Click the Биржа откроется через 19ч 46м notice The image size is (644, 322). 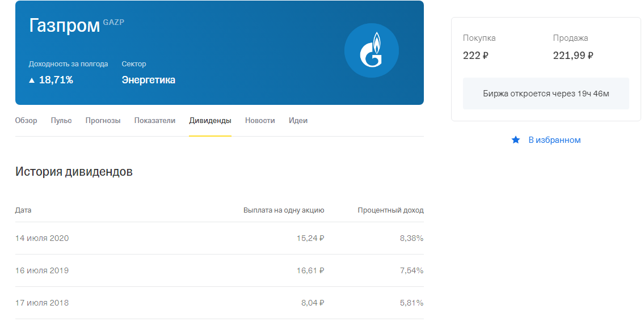tap(546, 94)
